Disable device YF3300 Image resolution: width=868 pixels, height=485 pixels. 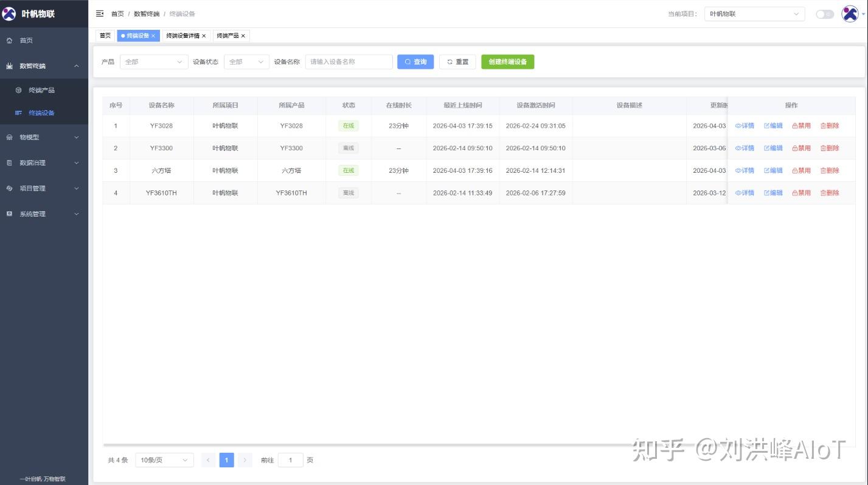click(801, 148)
